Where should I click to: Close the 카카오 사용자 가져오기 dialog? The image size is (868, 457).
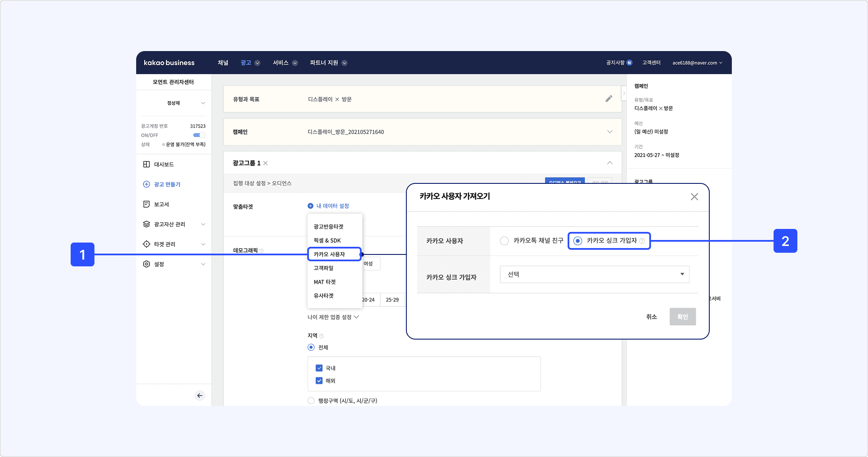click(x=694, y=197)
